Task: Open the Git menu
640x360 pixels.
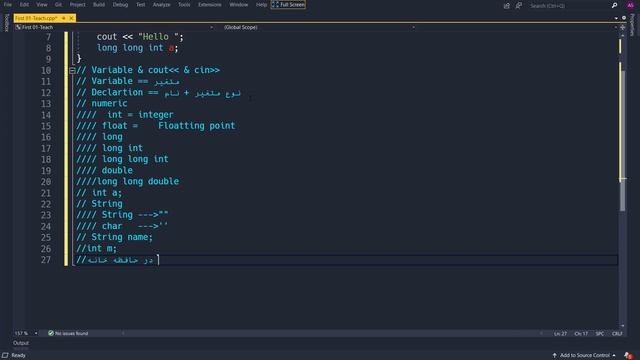Action: 58,4
